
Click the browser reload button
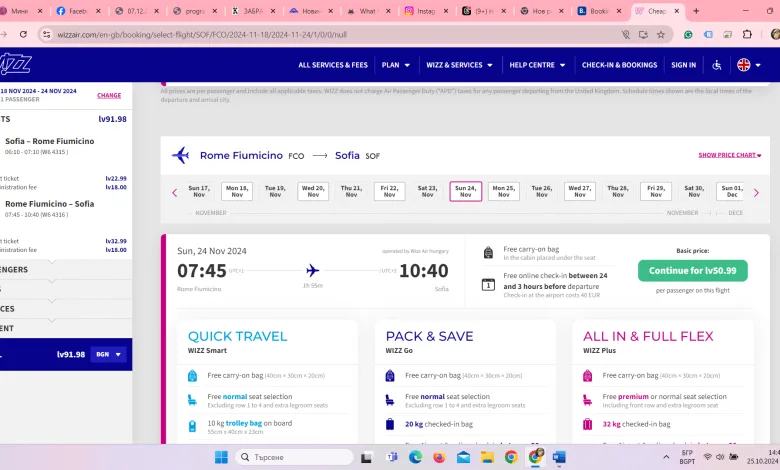tap(23, 34)
